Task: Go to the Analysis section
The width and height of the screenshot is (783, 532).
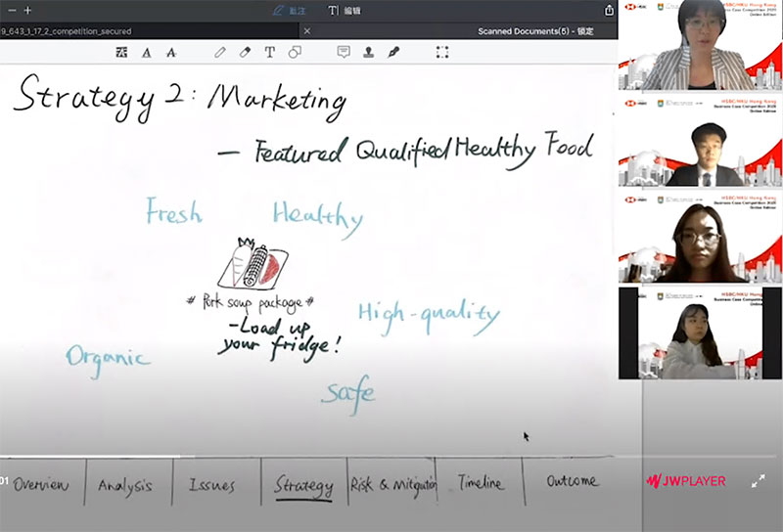Action: [125, 486]
